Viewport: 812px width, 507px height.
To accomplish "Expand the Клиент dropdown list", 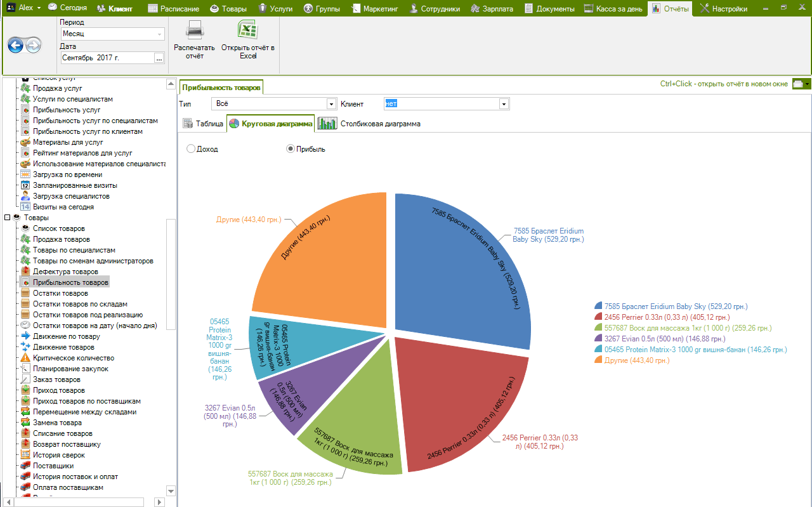I will point(504,104).
